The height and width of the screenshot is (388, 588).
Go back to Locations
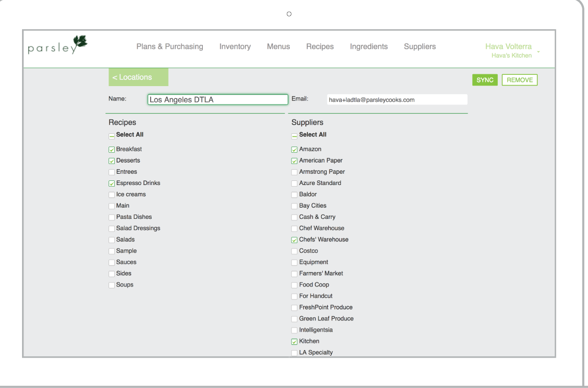tap(138, 77)
